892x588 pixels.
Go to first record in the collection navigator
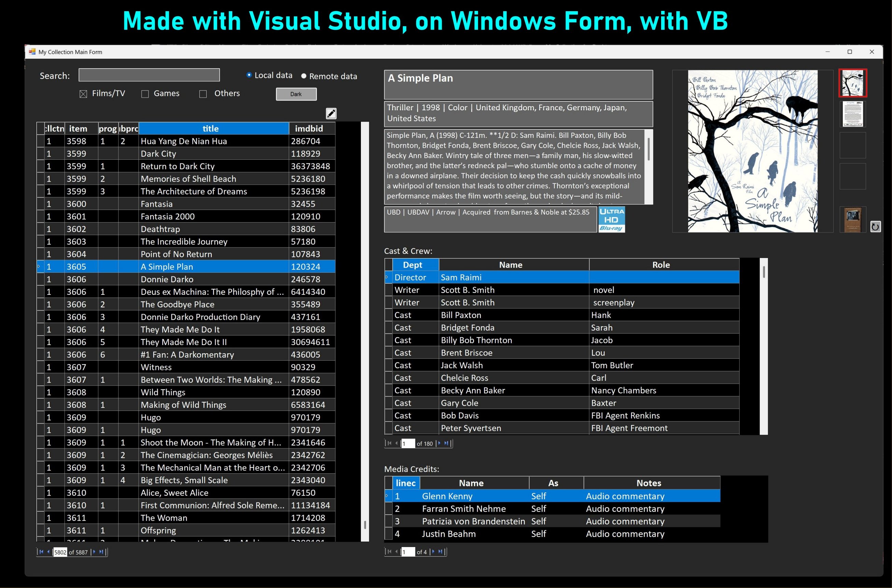[41, 551]
